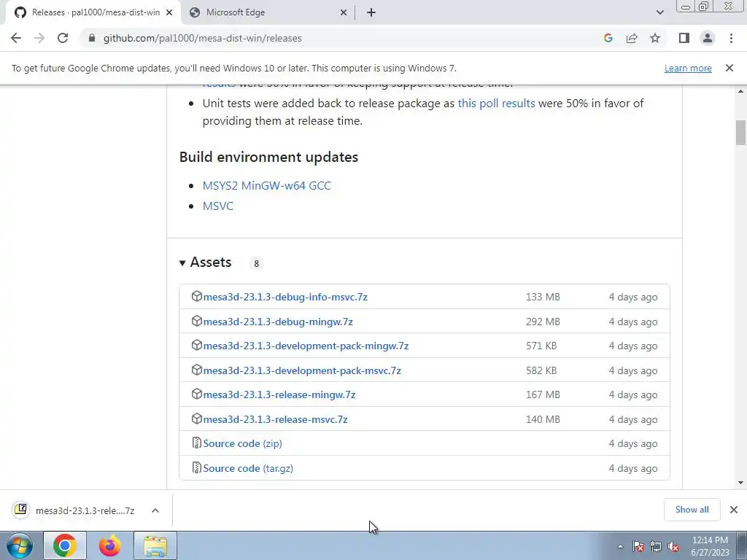The height and width of the screenshot is (560, 747).
Task: Click package icon beside mesa3d-23.1.3-debug-info-msvc.7z
Action: point(196,296)
